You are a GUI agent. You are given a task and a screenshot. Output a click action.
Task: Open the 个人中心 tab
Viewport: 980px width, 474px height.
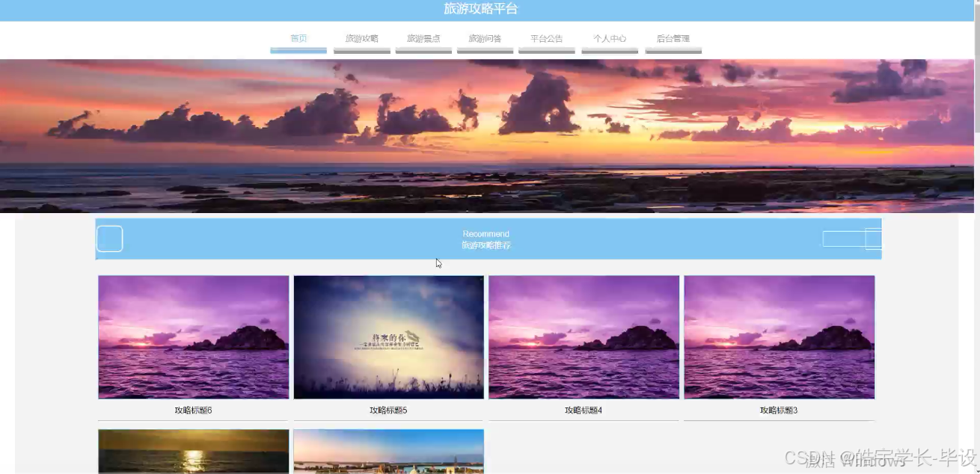pos(610,39)
